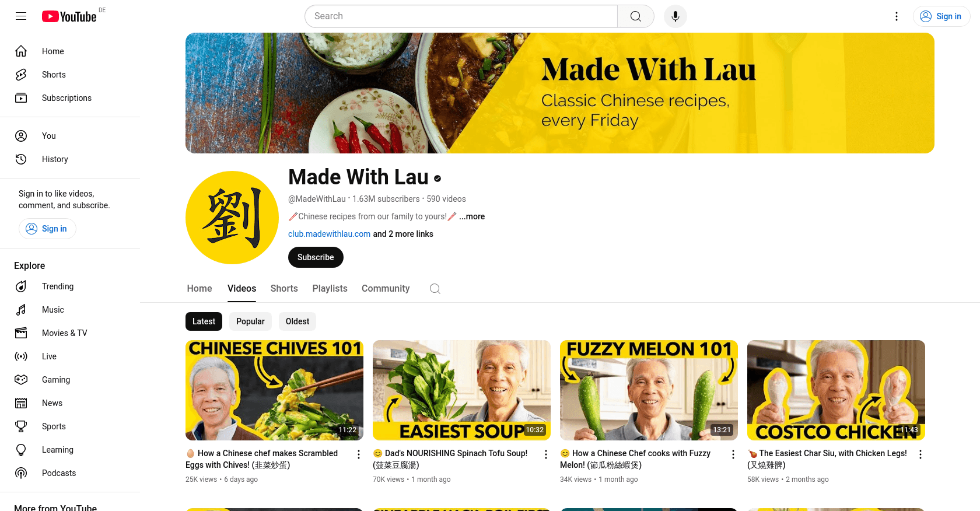Select the Popular sort chip
Viewport: 980px width, 511px height.
(250, 321)
